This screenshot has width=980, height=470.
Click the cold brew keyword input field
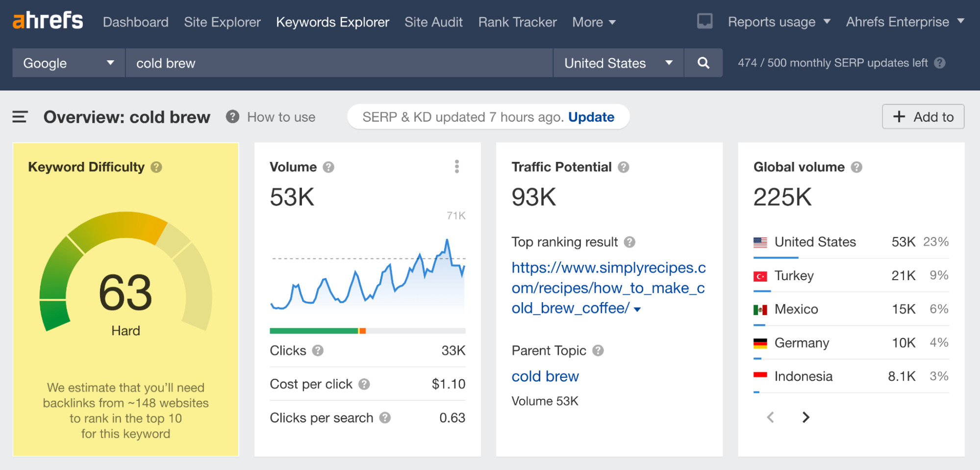tap(339, 63)
